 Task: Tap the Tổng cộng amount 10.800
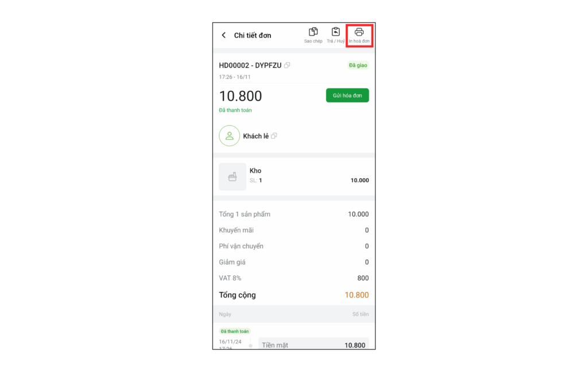point(357,295)
